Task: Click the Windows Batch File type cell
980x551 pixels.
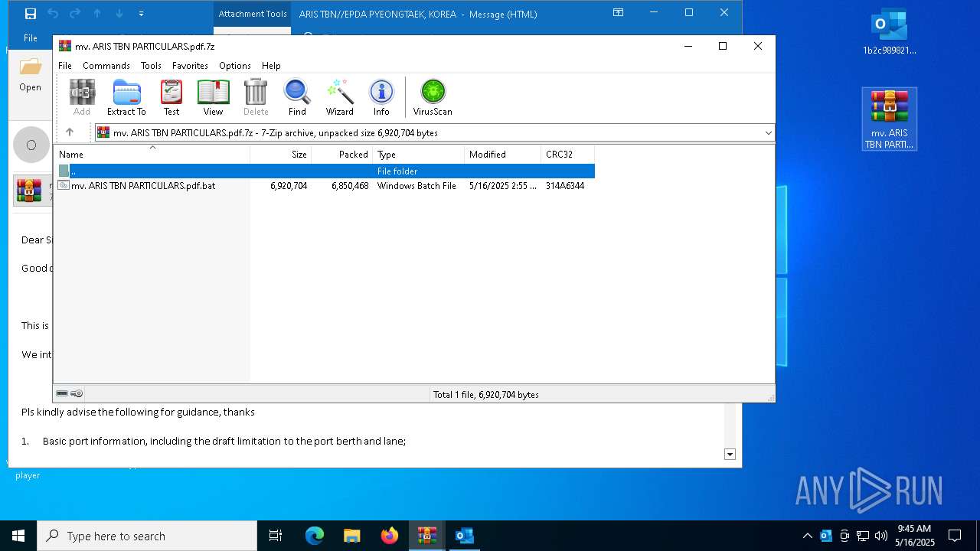Action: pos(416,186)
